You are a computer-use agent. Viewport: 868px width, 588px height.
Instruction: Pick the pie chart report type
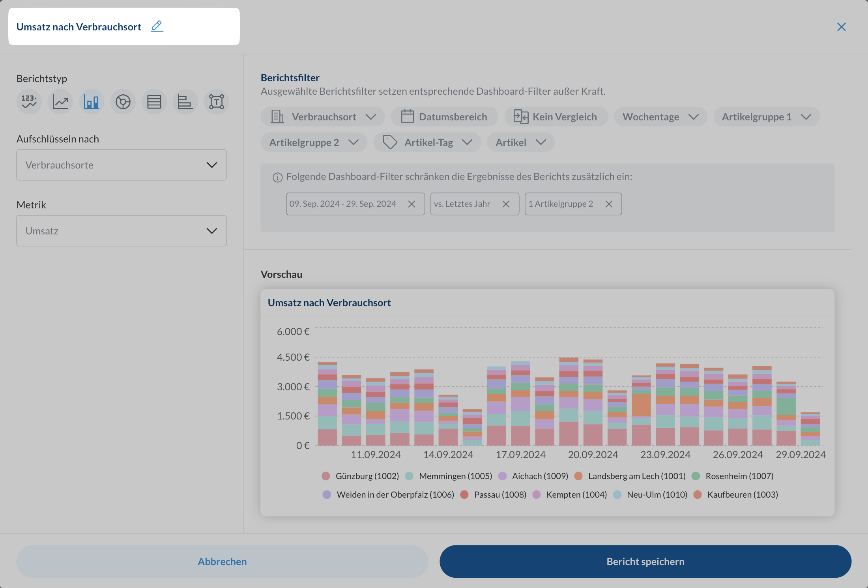(x=123, y=102)
